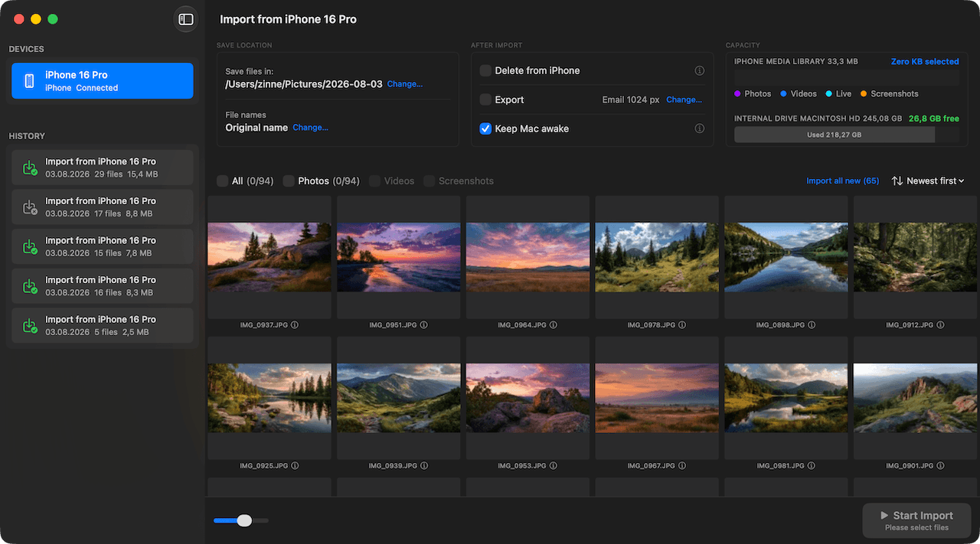Select iPhone 16 Pro device

pyautogui.click(x=103, y=81)
